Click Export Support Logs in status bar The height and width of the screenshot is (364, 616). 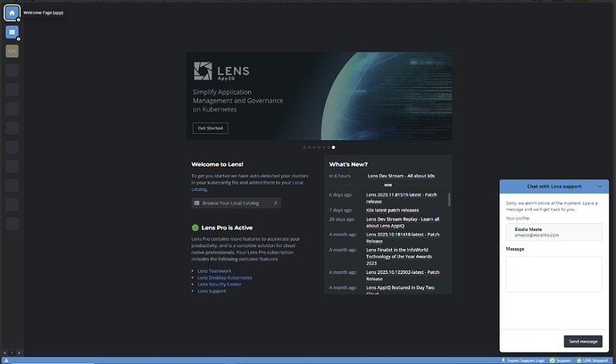tap(522, 360)
